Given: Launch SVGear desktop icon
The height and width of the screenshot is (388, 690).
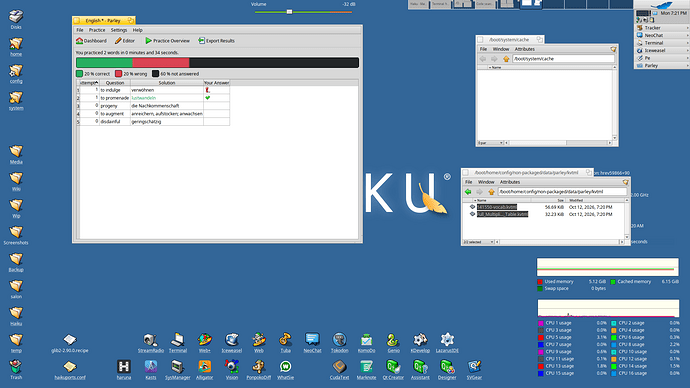Looking at the screenshot, I should (474, 370).
